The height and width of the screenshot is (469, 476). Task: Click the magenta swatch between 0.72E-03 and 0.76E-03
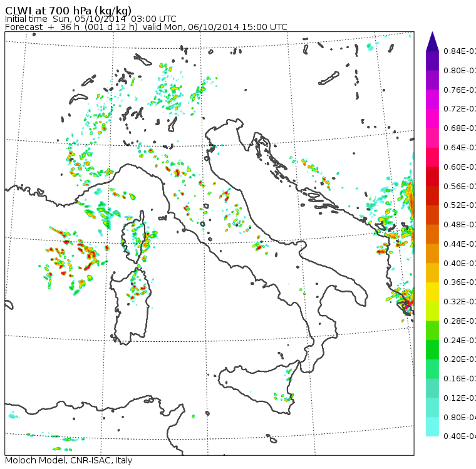[x=432, y=100]
